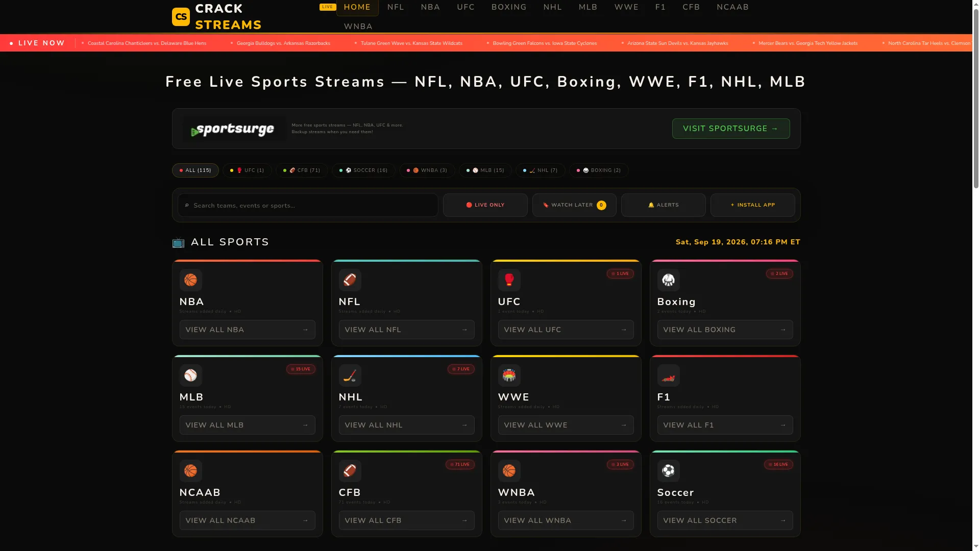The width and height of the screenshot is (980, 551).
Task: Click the Boxing card icon
Action: (669, 280)
